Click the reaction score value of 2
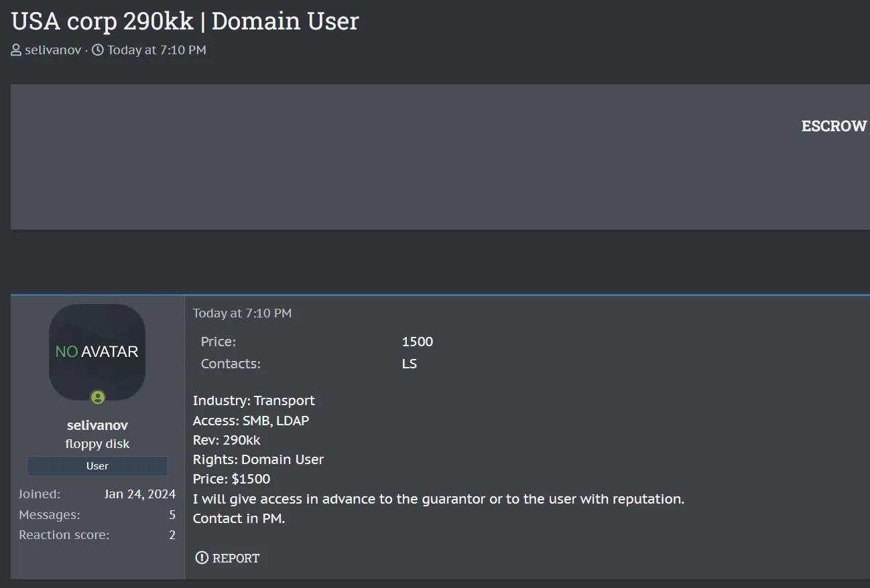The width and height of the screenshot is (870, 588). 172,535
